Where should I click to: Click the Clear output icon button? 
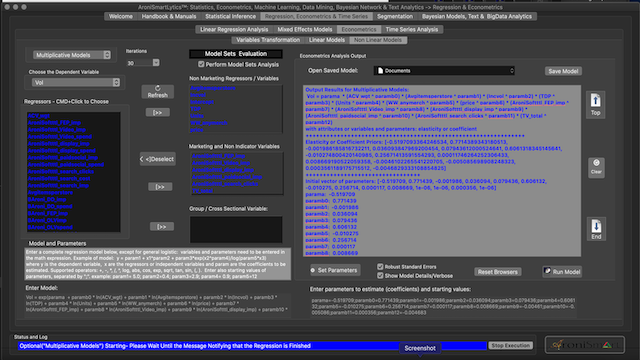pos(596,167)
